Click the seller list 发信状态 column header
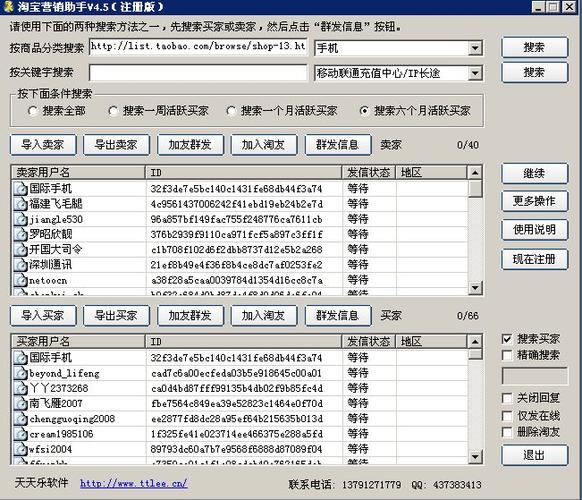The width and height of the screenshot is (582, 500). 368,172
